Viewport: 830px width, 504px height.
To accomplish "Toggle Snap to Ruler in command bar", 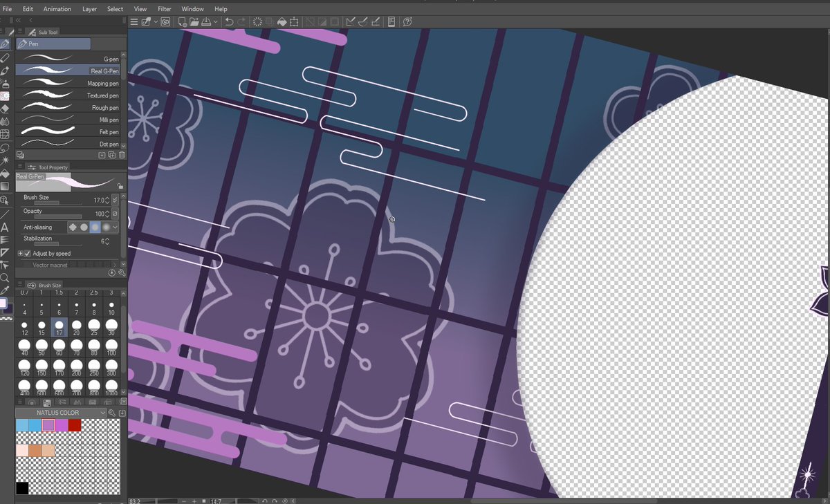I will point(351,21).
